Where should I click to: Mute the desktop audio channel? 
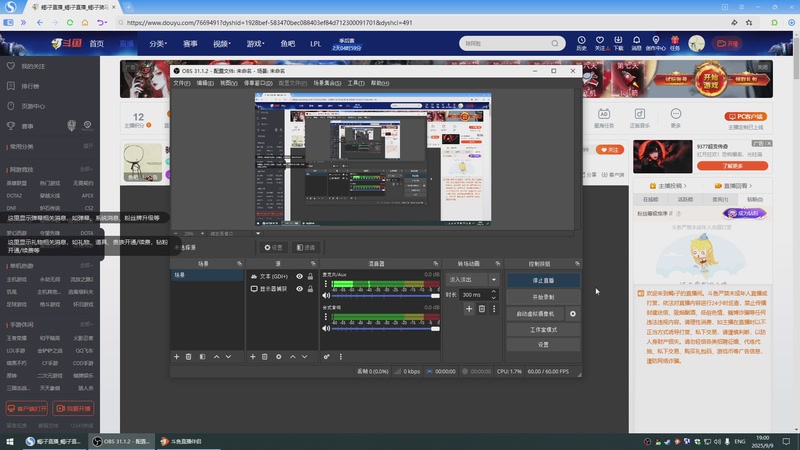pyautogui.click(x=326, y=329)
